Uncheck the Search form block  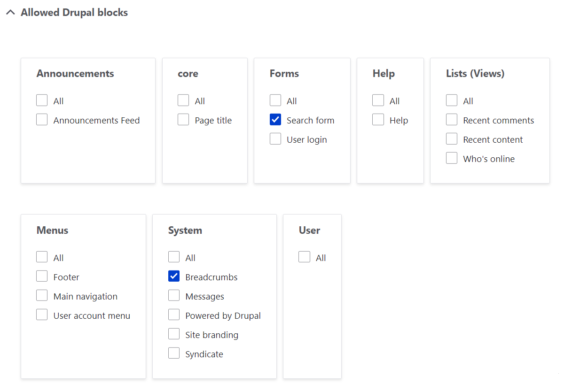pyautogui.click(x=275, y=119)
